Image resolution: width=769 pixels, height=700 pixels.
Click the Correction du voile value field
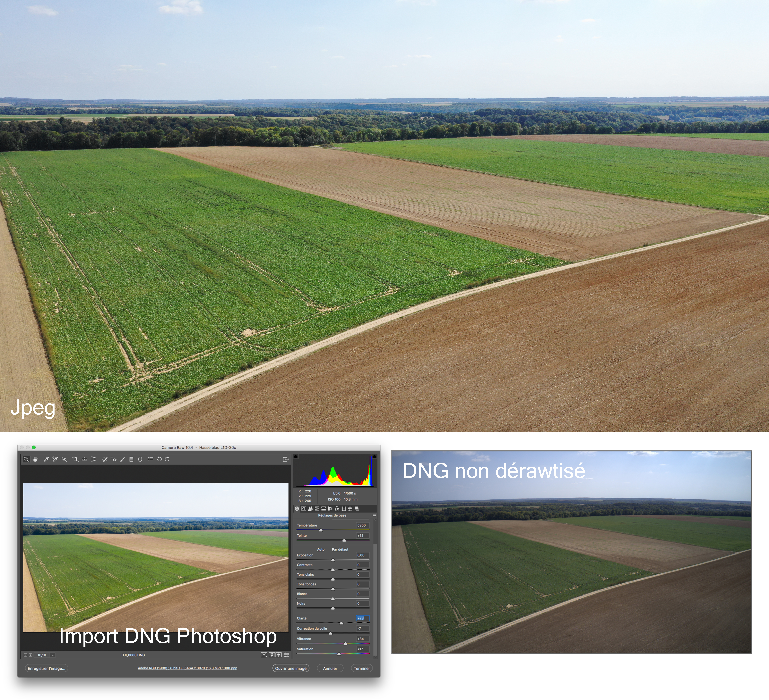click(362, 628)
